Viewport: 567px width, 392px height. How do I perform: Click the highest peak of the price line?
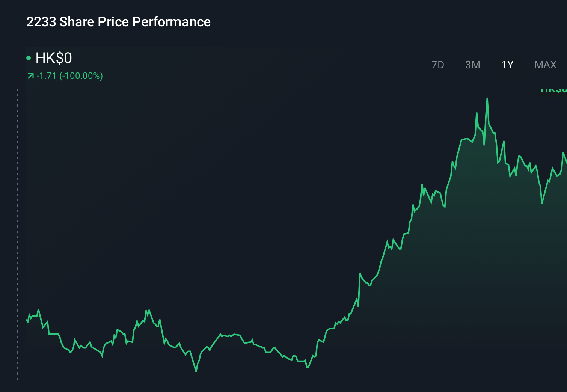[x=487, y=98]
